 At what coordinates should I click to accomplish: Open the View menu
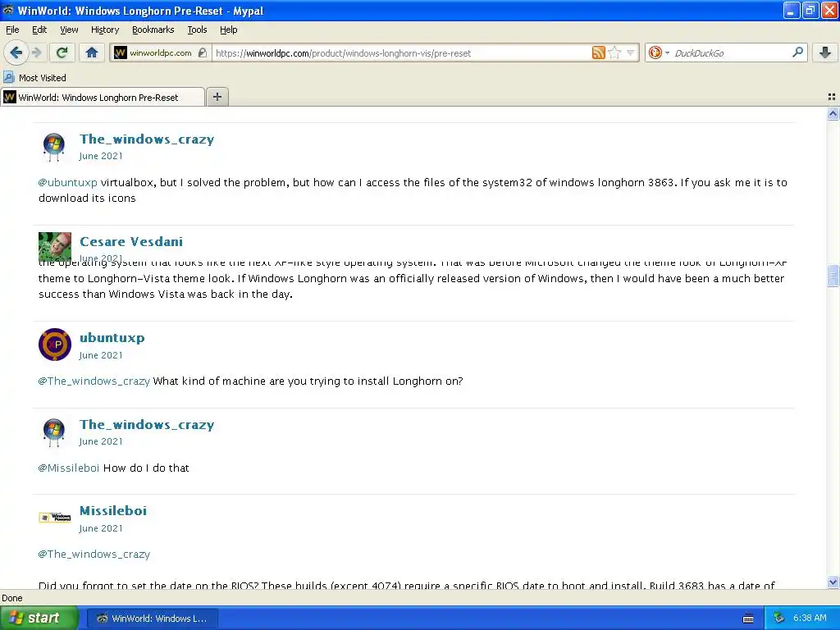tap(69, 30)
